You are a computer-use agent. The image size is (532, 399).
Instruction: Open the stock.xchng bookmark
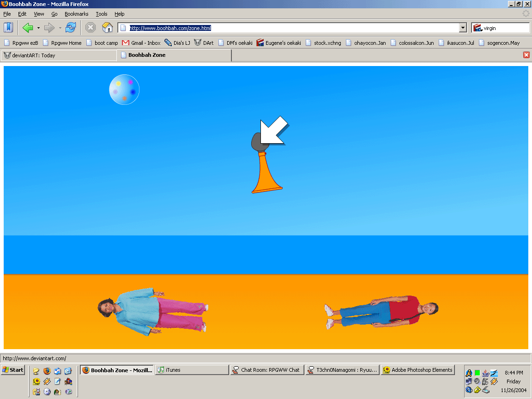coord(323,43)
